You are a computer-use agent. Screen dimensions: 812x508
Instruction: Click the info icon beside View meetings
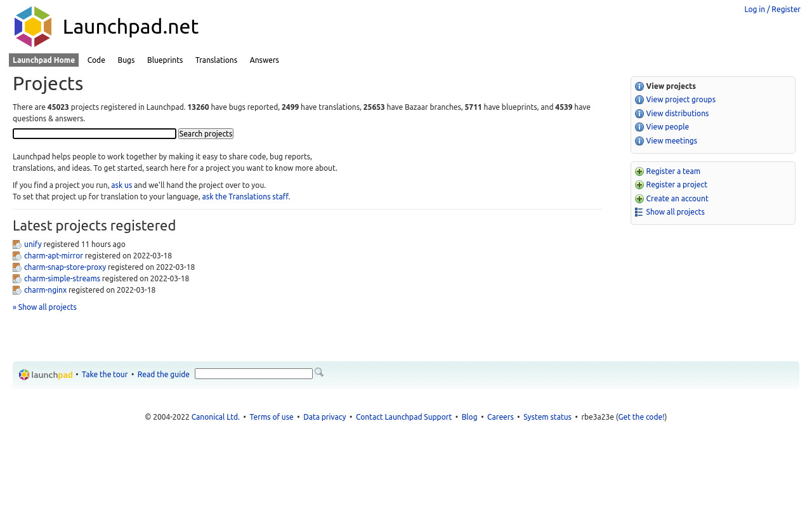639,141
